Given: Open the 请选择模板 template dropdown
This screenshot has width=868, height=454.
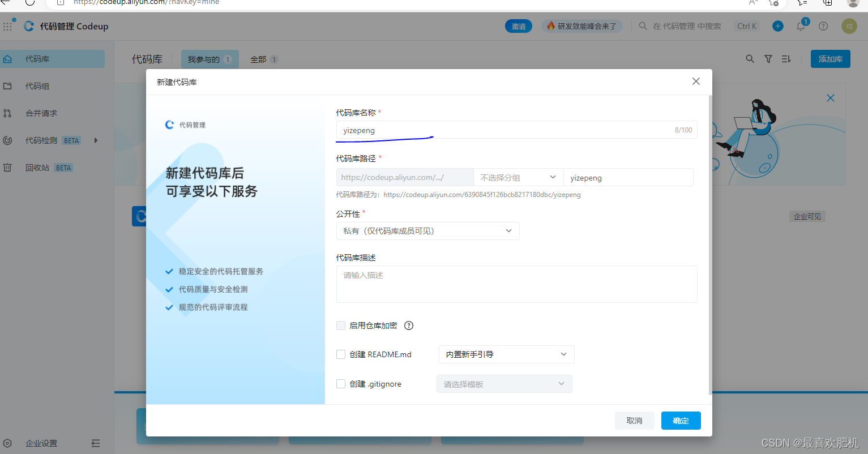Looking at the screenshot, I should click(x=504, y=384).
